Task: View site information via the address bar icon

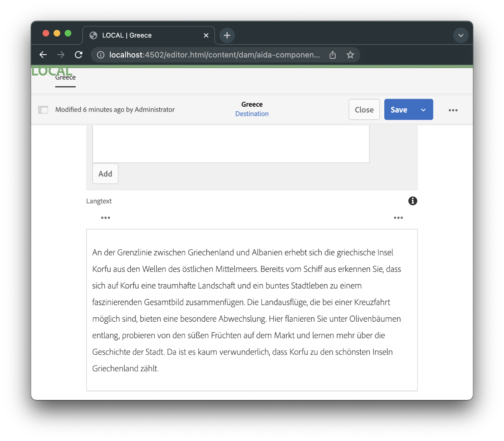Action: point(100,55)
